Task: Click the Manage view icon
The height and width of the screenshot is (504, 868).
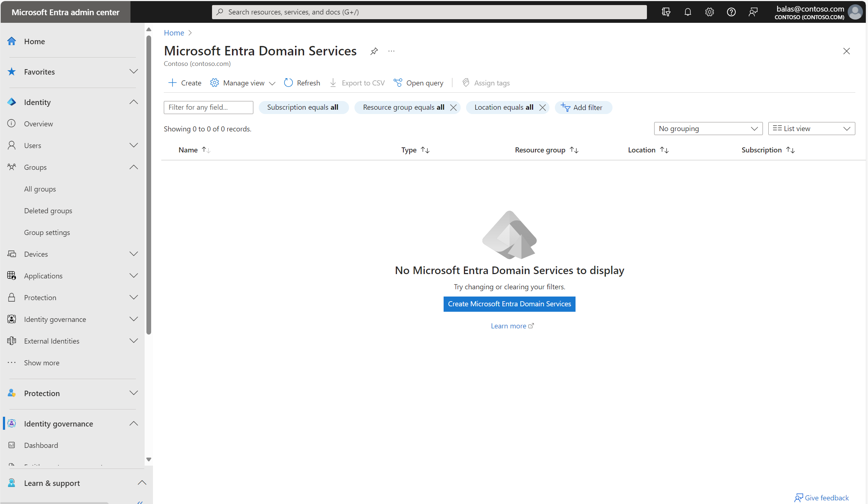Action: 214,82
